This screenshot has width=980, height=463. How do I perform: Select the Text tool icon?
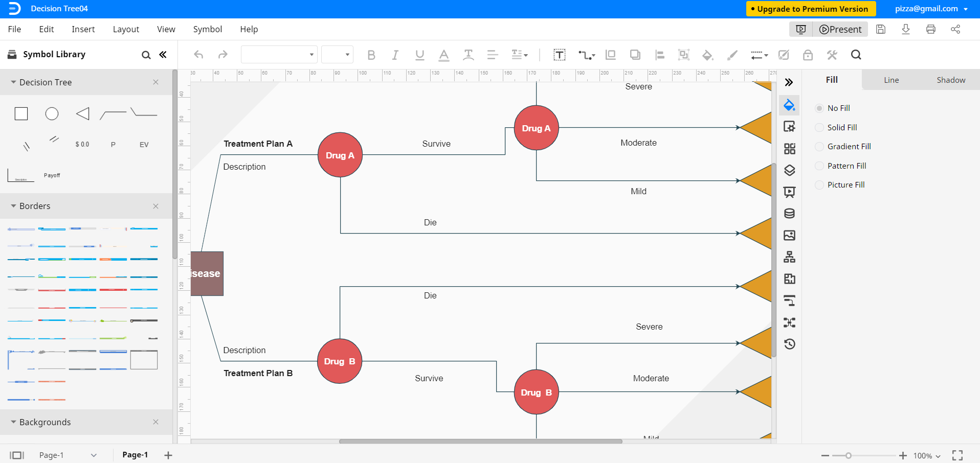pos(559,55)
